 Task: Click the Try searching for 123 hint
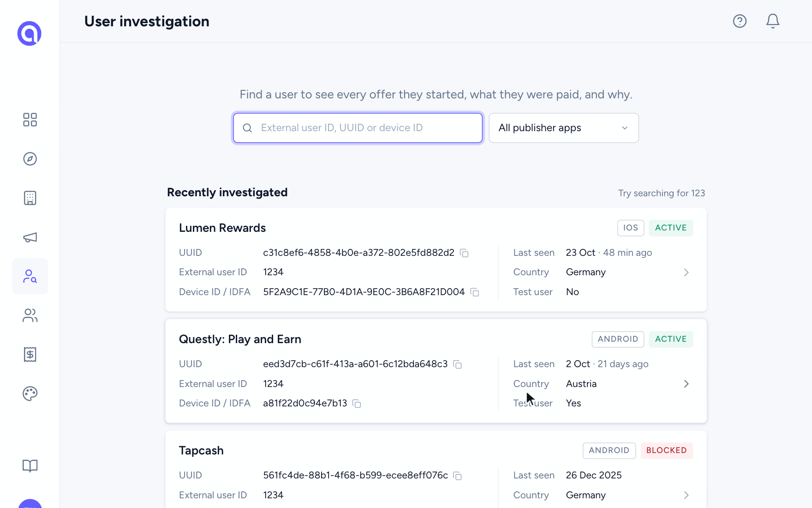(662, 193)
